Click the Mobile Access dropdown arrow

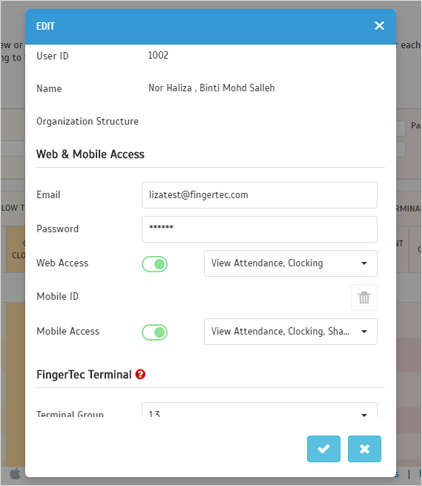(x=364, y=332)
